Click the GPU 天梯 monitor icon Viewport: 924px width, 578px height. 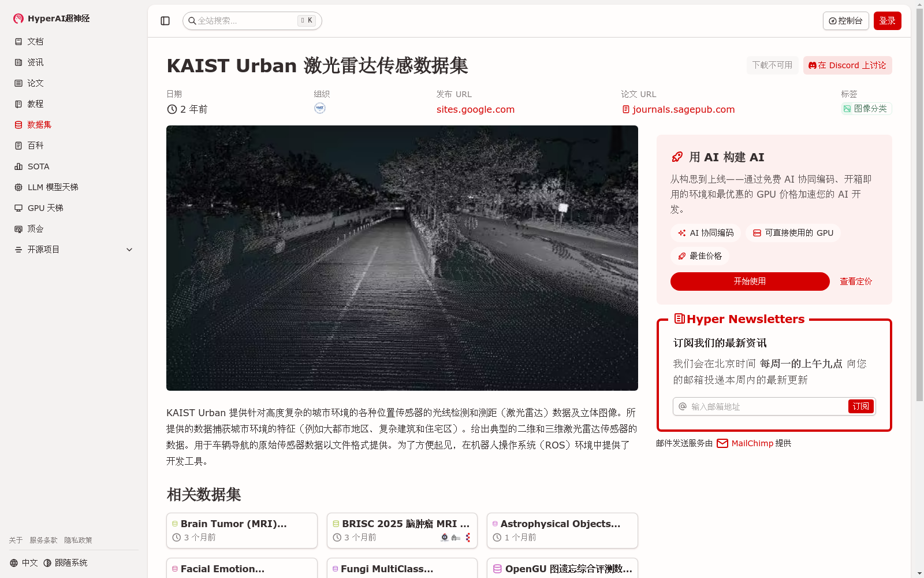point(18,208)
